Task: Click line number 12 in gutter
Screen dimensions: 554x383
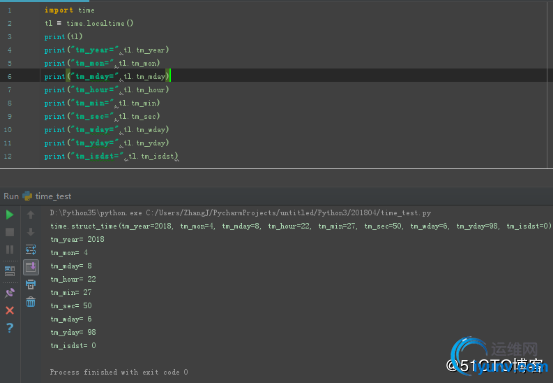Action: 7,156
